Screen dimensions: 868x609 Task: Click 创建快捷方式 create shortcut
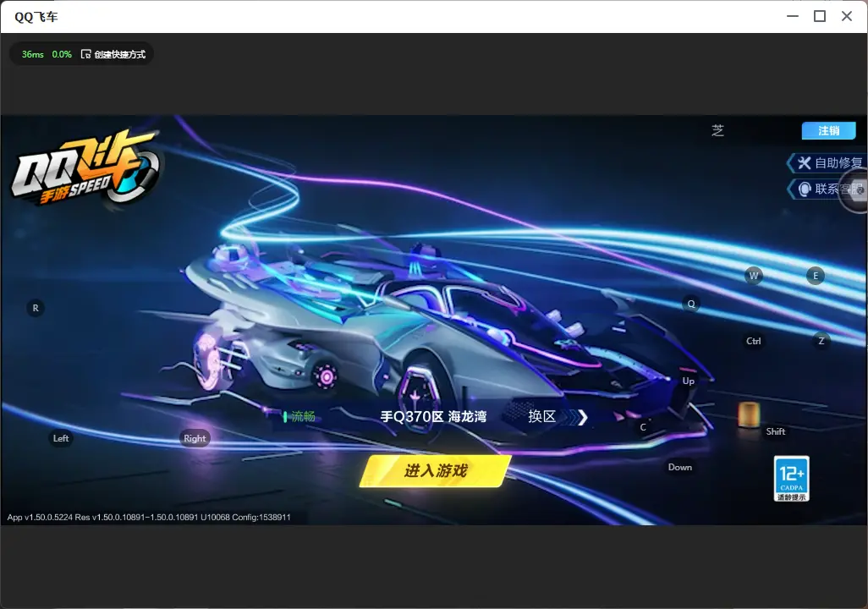coord(113,54)
